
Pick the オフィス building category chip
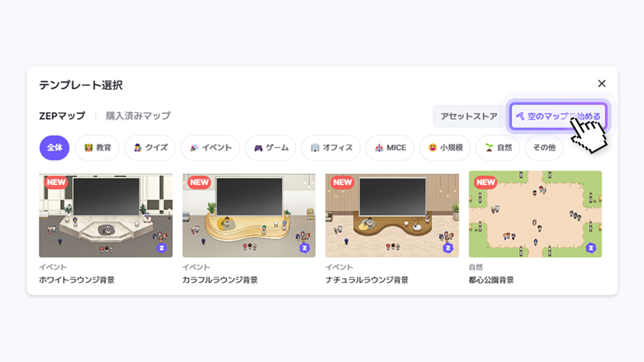(331, 148)
